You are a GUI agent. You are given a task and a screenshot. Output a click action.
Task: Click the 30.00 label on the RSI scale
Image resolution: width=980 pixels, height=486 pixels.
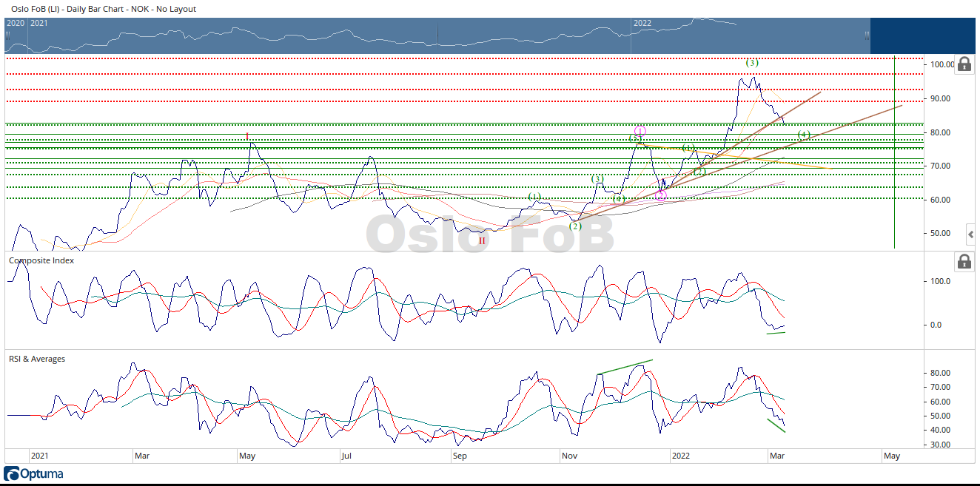tap(942, 445)
